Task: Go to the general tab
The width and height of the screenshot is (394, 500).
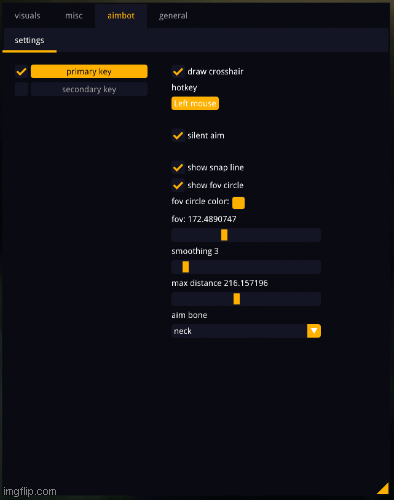Action: (x=173, y=16)
